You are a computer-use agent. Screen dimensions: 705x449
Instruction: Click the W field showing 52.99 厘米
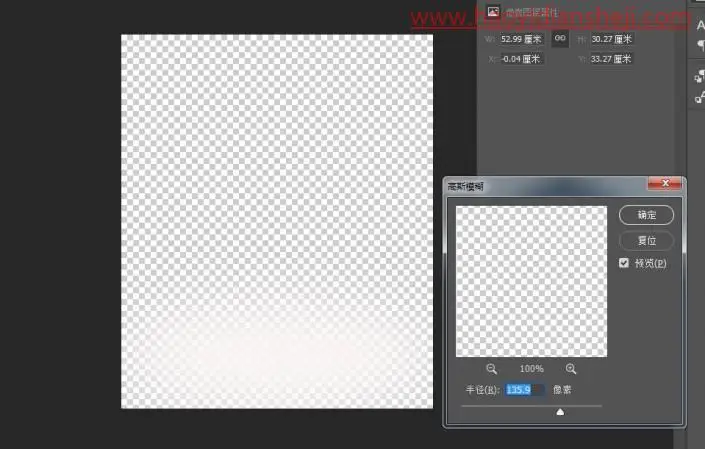[x=522, y=39]
